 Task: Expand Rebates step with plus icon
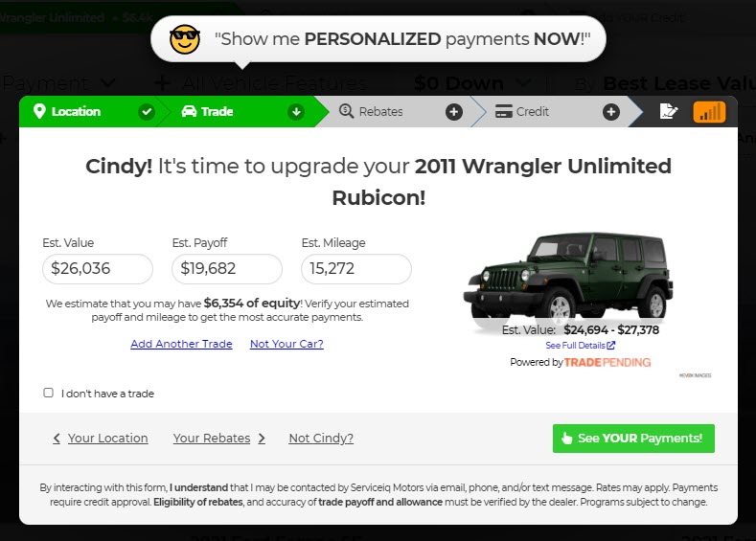point(454,112)
